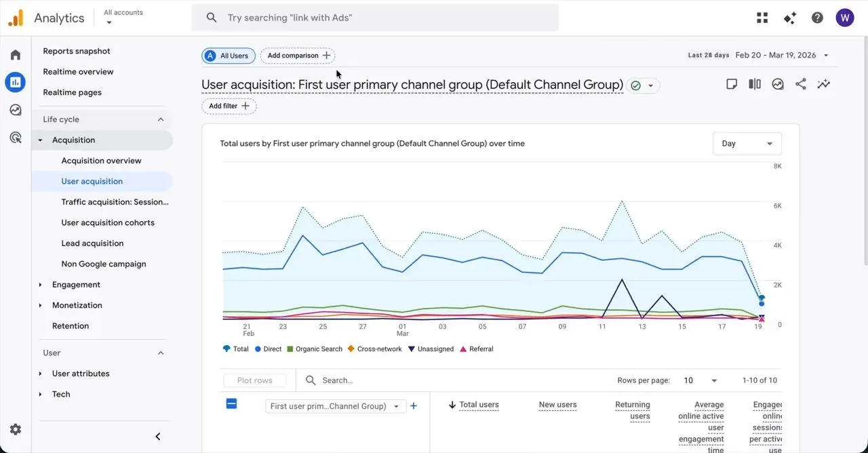The height and width of the screenshot is (453, 868).
Task: Open the Home icon in the left rail
Action: [15, 55]
